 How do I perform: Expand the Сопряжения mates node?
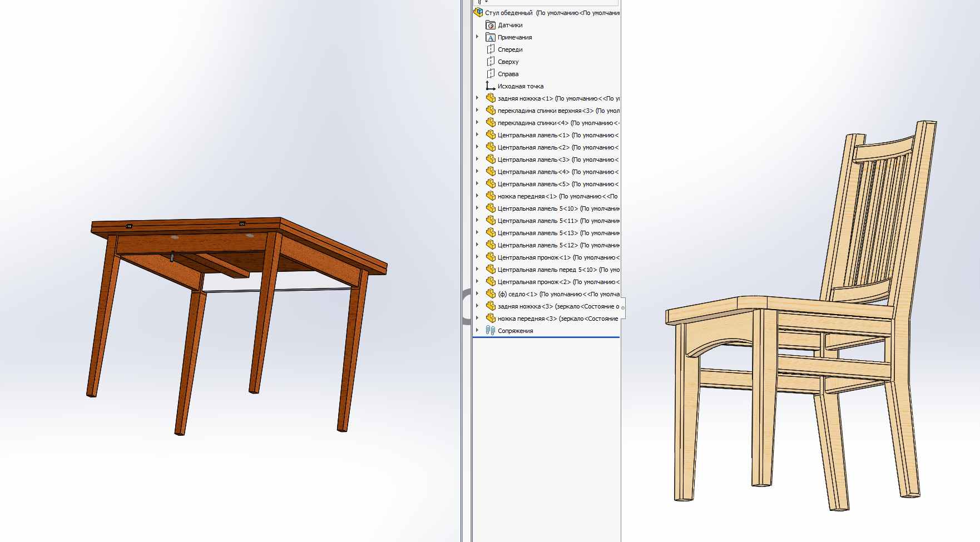pyautogui.click(x=477, y=330)
